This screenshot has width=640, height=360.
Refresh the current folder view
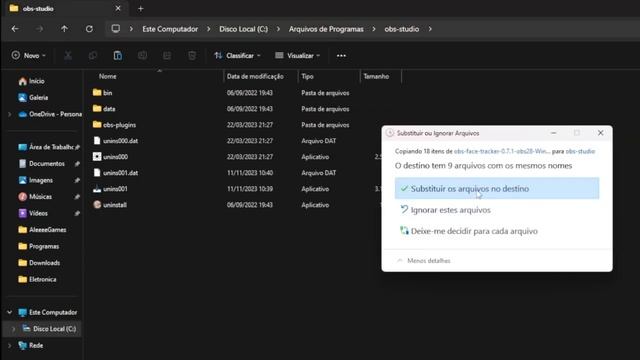[x=89, y=29]
